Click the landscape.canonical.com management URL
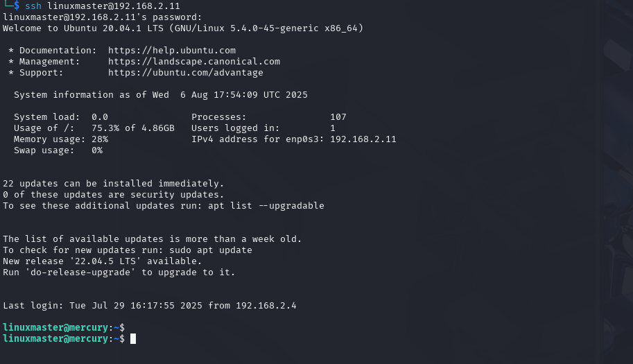This screenshot has width=633, height=364. 193,62
